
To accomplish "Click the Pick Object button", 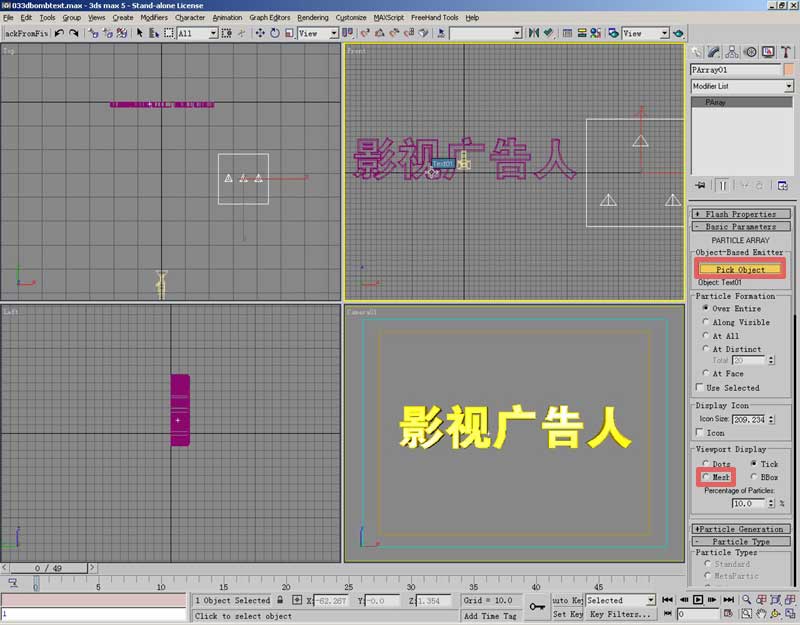I will click(x=740, y=270).
